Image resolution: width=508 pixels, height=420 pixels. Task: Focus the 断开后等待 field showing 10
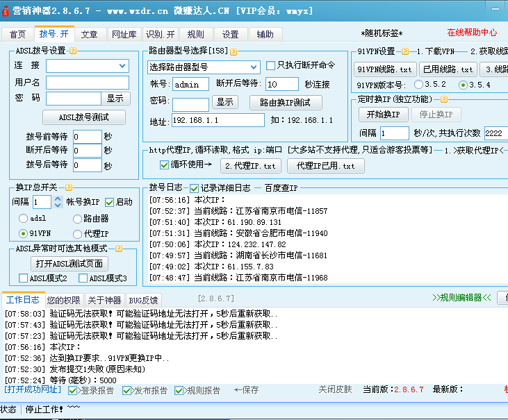tap(282, 84)
